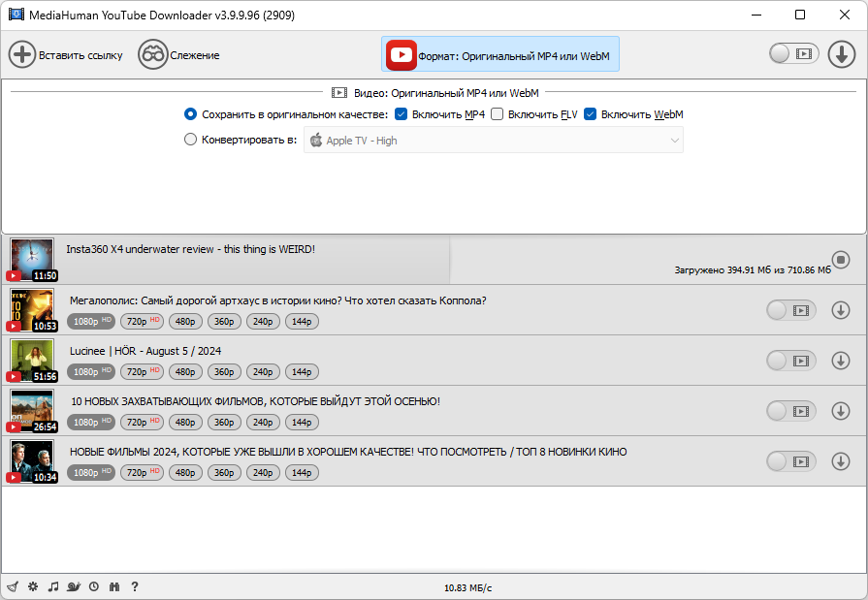Choose 720p for the Мегалополис video
This screenshot has width=868, height=600.
[x=142, y=322]
